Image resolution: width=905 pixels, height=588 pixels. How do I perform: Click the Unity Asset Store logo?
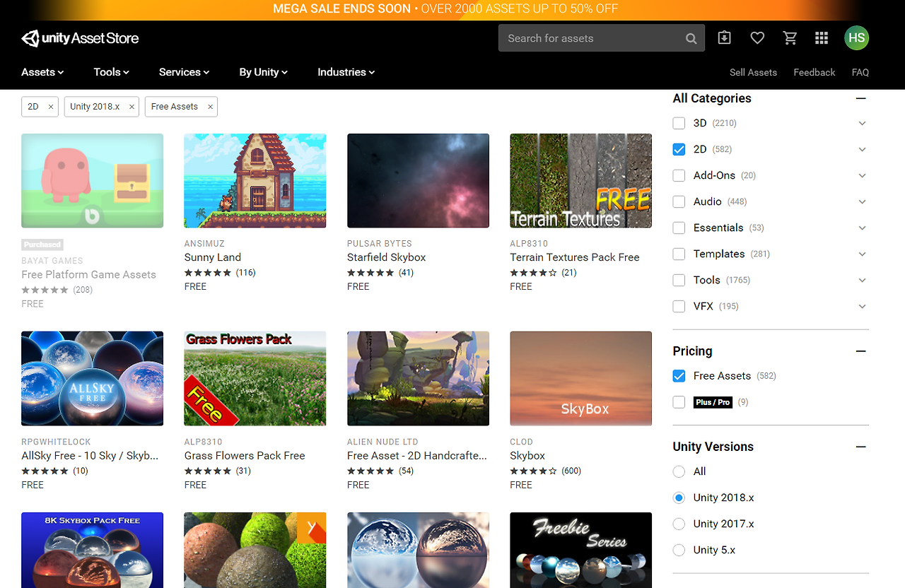[80, 38]
